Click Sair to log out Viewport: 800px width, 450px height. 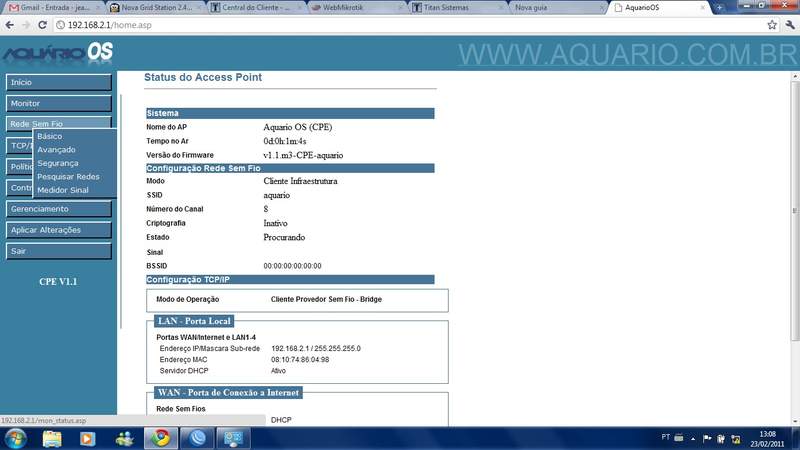tap(59, 251)
